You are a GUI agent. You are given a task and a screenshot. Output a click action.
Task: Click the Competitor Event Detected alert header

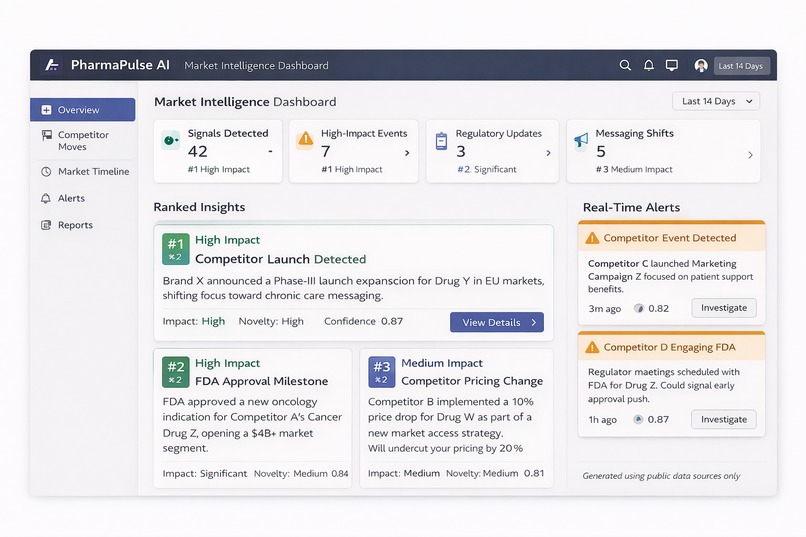(x=671, y=237)
